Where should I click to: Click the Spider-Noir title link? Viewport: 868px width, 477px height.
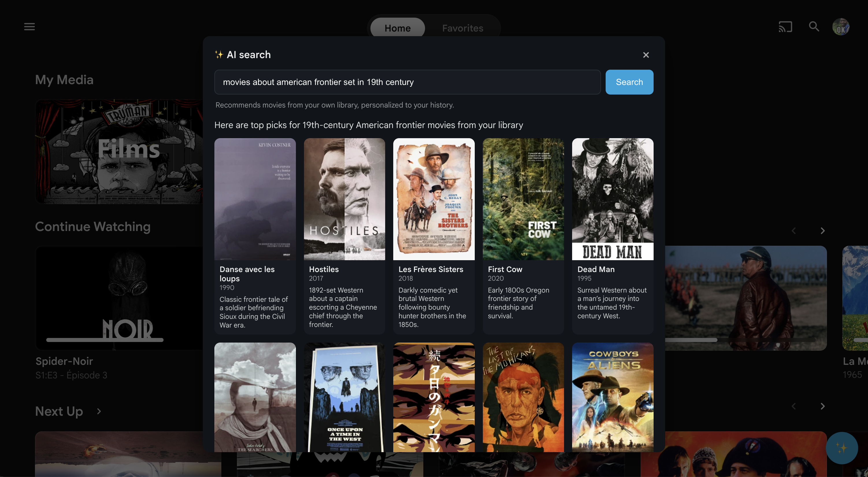(x=64, y=361)
